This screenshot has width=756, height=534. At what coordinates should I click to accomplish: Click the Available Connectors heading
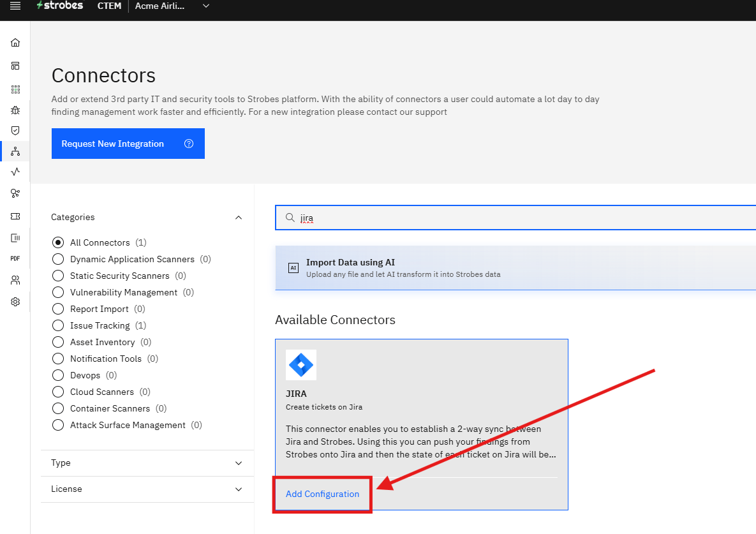[335, 320]
